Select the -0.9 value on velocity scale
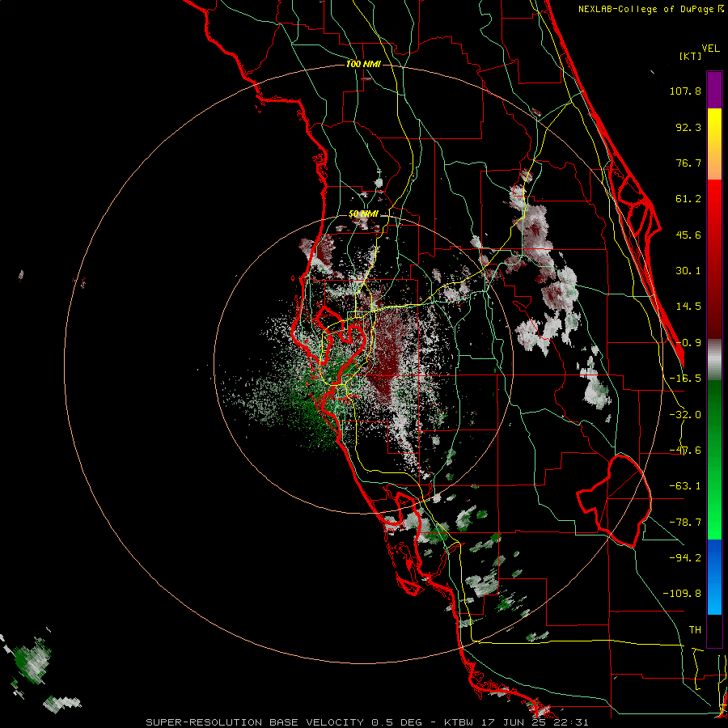Screen dimensions: 728x728 click(x=688, y=343)
